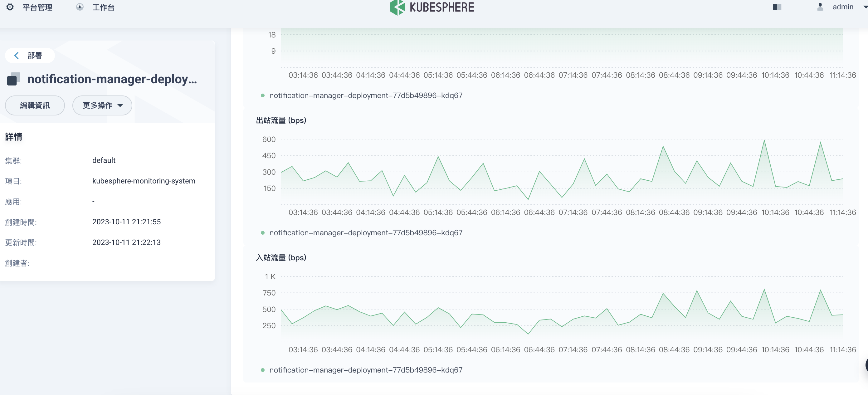This screenshot has width=868, height=395.
Task: Click the back arrow beside 部署
Action: click(x=16, y=55)
